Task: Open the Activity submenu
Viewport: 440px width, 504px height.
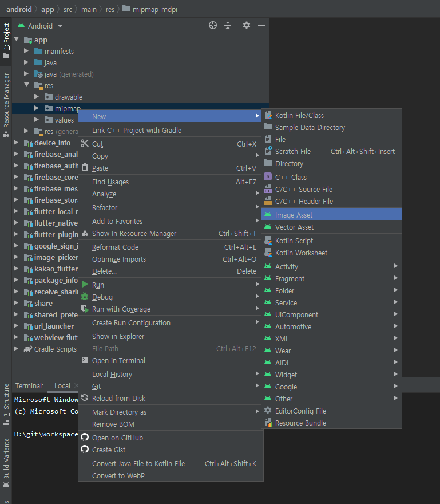Action: point(331,266)
